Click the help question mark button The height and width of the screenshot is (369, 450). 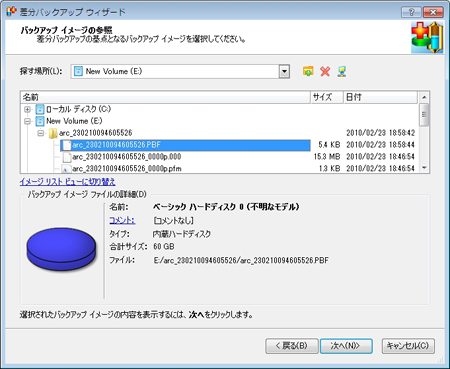tap(411, 12)
